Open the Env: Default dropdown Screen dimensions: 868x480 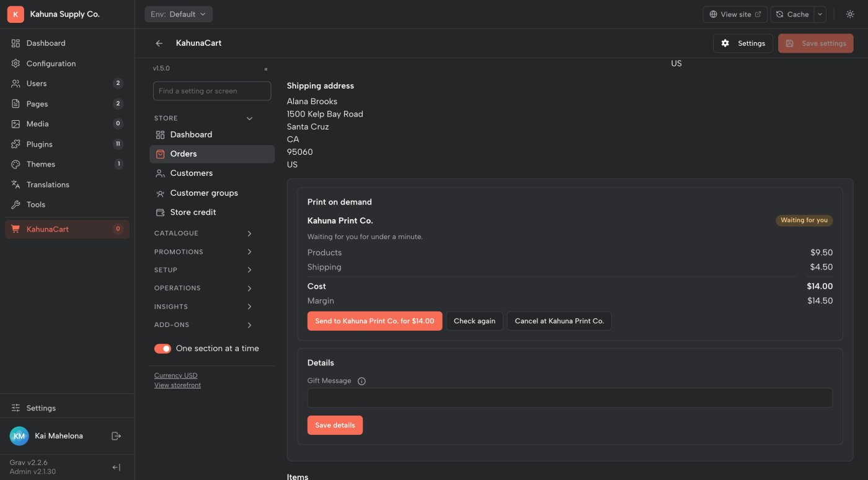pyautogui.click(x=179, y=14)
